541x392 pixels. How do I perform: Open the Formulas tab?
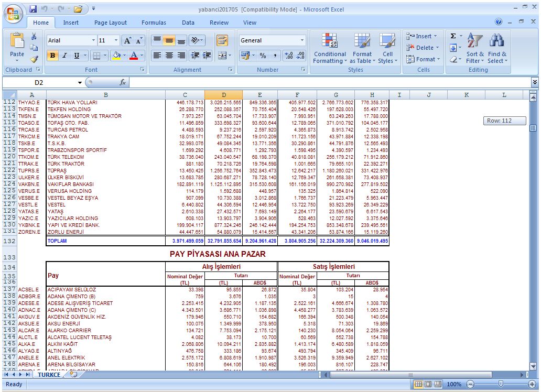154,23
